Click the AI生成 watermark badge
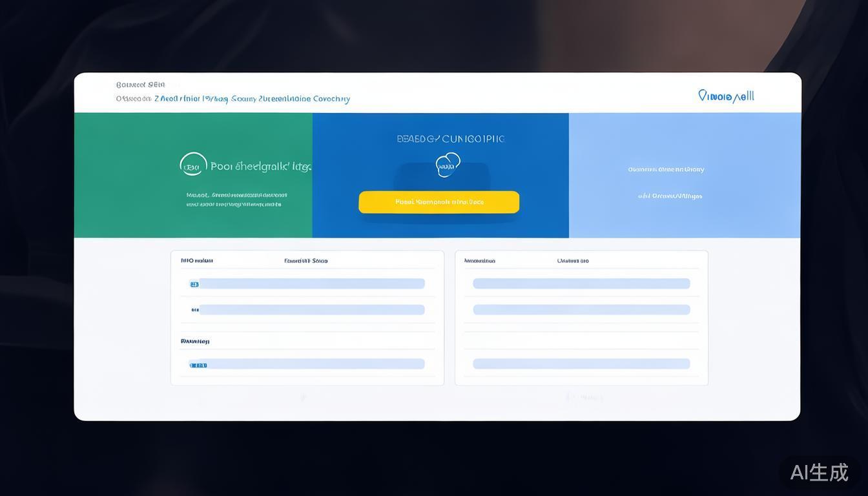 tap(819, 472)
